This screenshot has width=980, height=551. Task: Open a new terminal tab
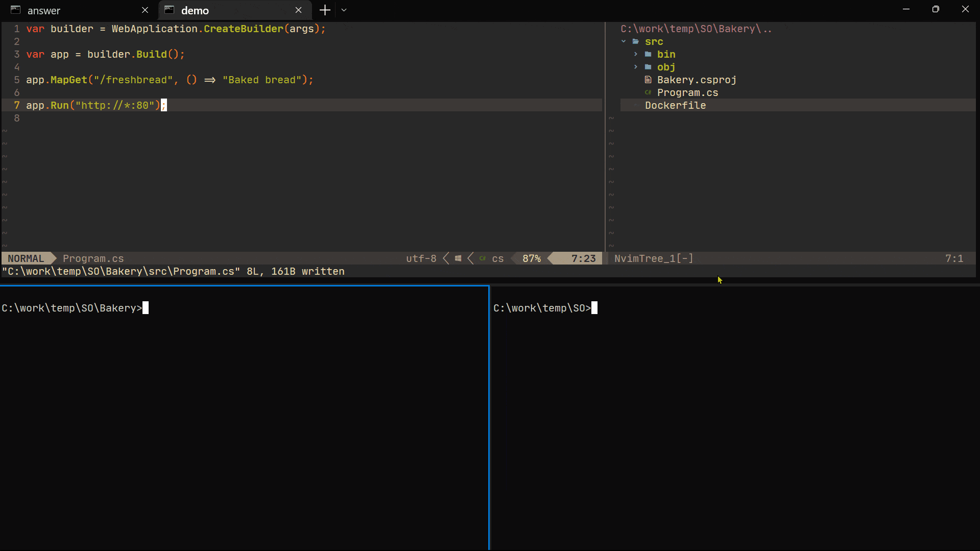click(325, 10)
